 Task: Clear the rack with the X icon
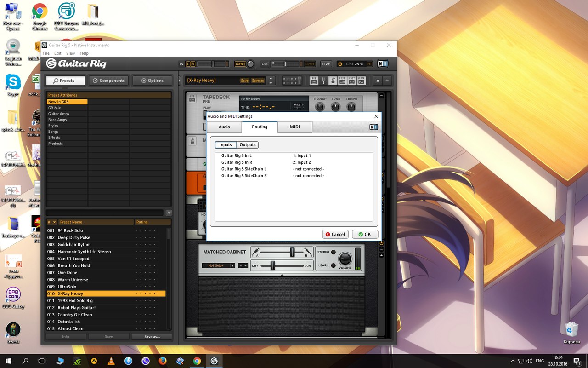(378, 80)
